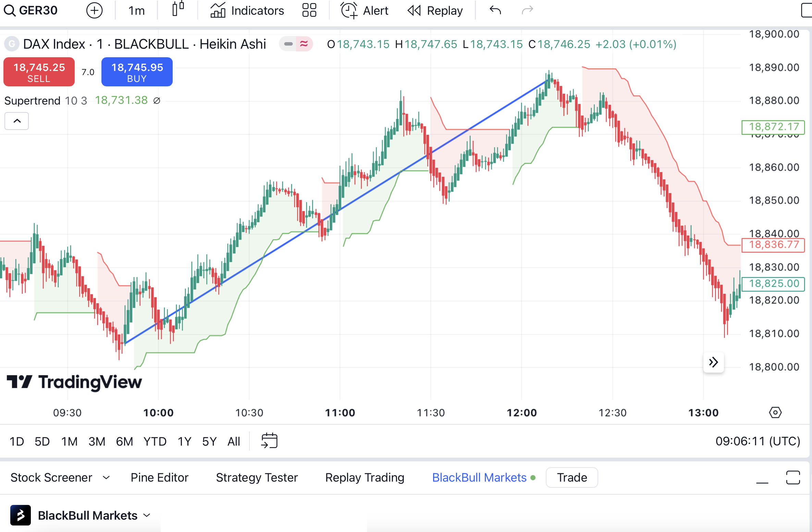Redo the chart action
Image resolution: width=812 pixels, height=532 pixels.
[527, 10]
